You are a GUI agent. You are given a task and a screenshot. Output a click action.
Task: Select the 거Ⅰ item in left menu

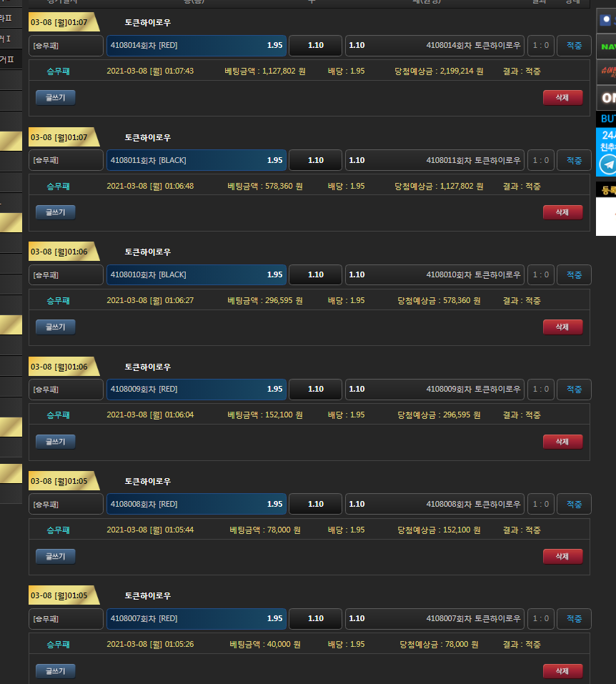[x=9, y=39]
